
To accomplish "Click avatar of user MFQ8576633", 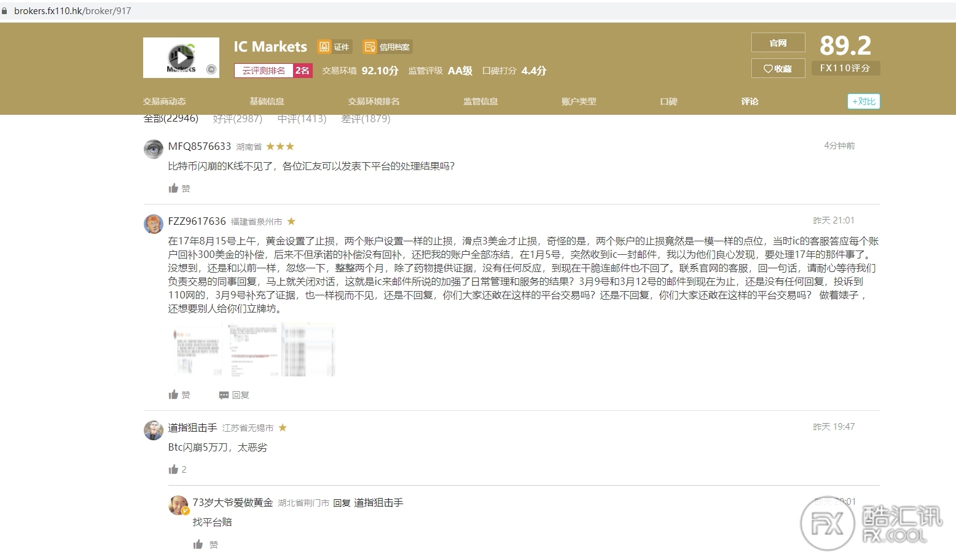I will click(154, 149).
